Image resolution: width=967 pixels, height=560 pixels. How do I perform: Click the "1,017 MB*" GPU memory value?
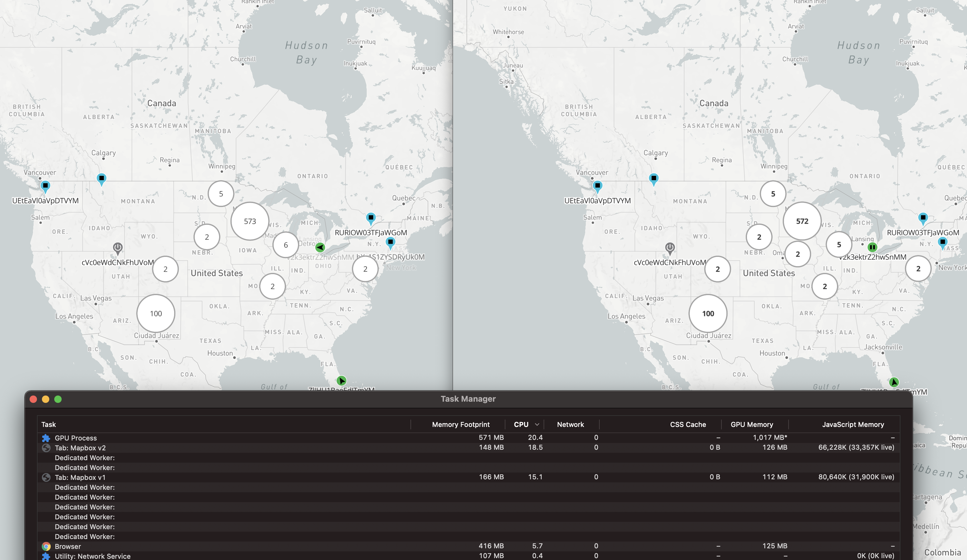coord(770,438)
